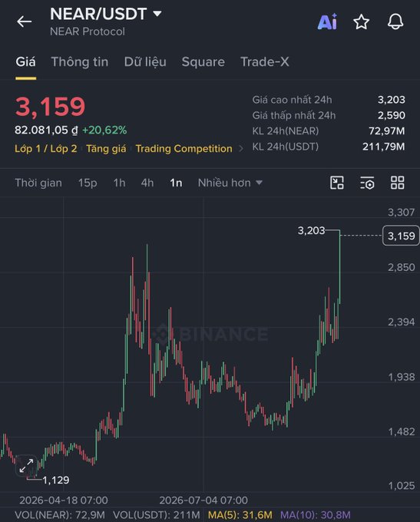The image size is (420, 522).
Task: Tap the 1,482 price axis label
Action: click(402, 431)
